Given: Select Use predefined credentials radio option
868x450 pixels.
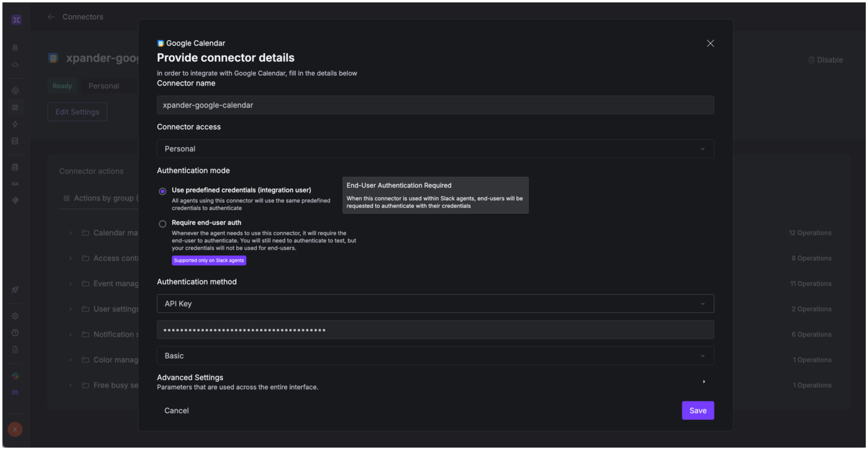Looking at the screenshot, I should click(x=163, y=191).
